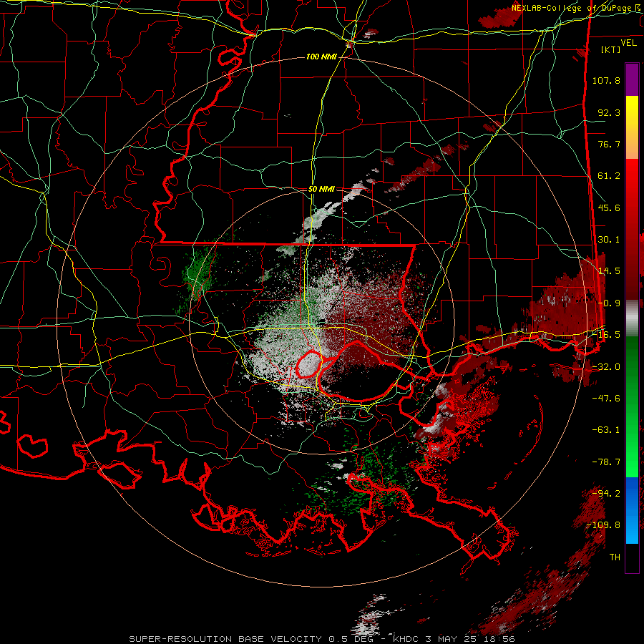Click the [KT] units label
Image resolution: width=644 pixels, height=644 pixels.
611,49
